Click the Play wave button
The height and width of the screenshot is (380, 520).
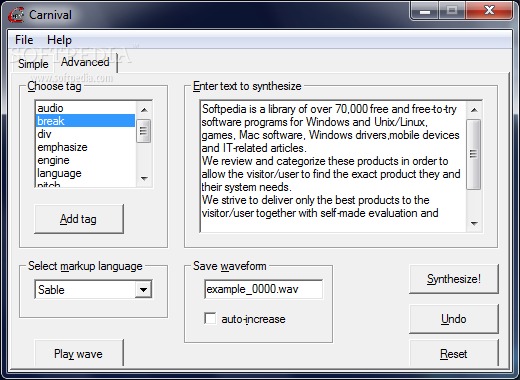79,353
